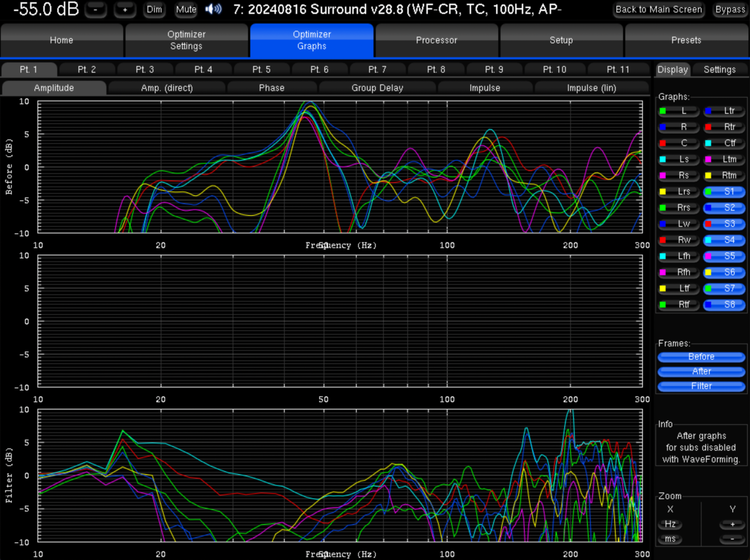Increase volume with the plus button

[125, 9]
